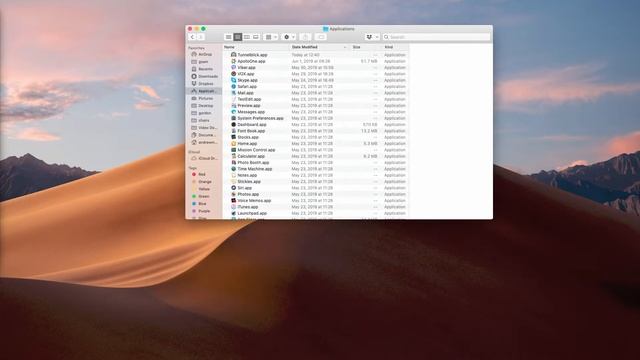
Task: Open Dropbox in the sidebar
Action: click(x=203, y=84)
